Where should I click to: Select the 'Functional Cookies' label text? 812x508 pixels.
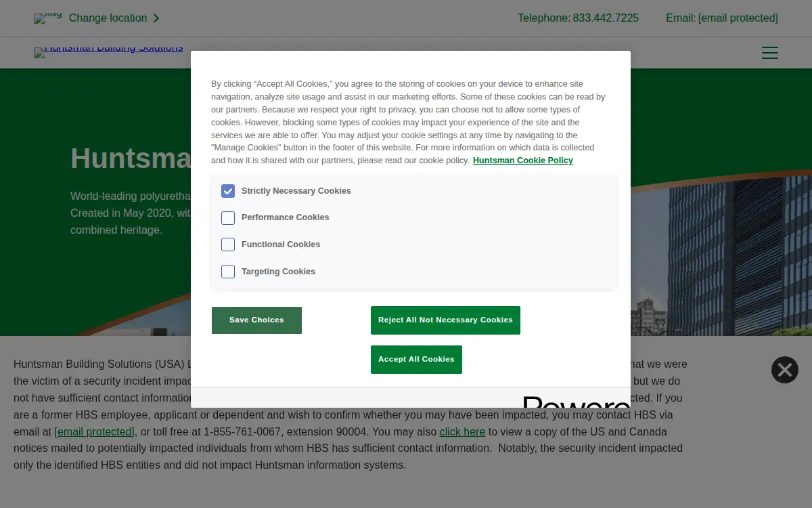point(281,245)
